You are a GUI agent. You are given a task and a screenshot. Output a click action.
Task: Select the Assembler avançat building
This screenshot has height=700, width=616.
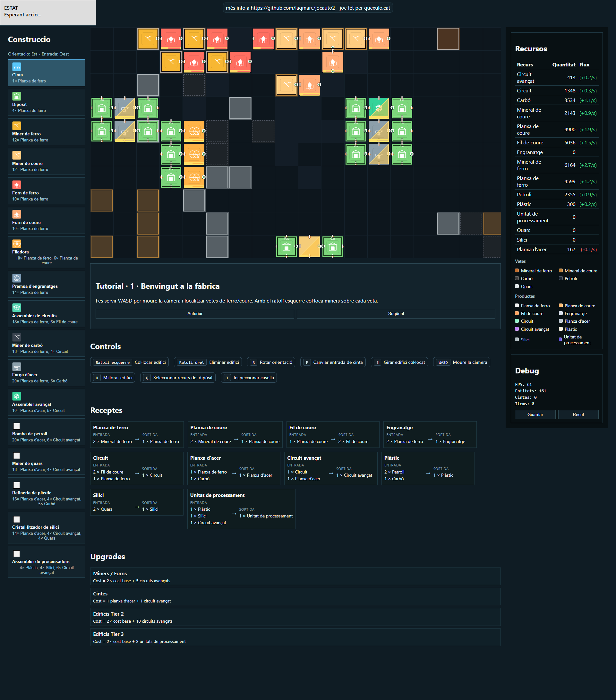point(46,402)
